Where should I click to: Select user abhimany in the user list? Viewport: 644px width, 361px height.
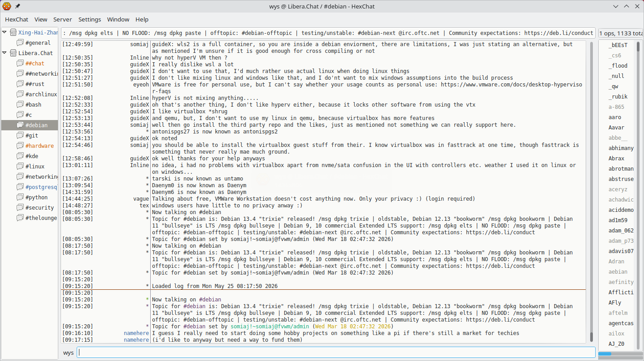coord(621,148)
